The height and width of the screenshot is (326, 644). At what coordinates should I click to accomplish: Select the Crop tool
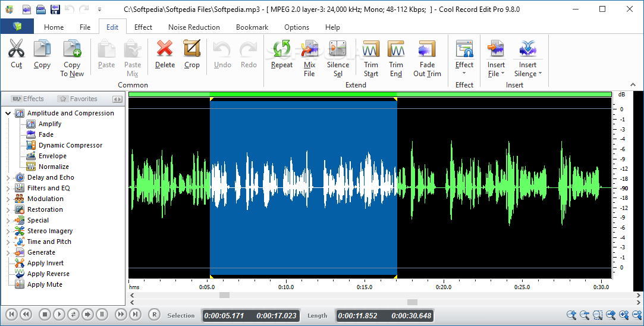[x=192, y=49]
